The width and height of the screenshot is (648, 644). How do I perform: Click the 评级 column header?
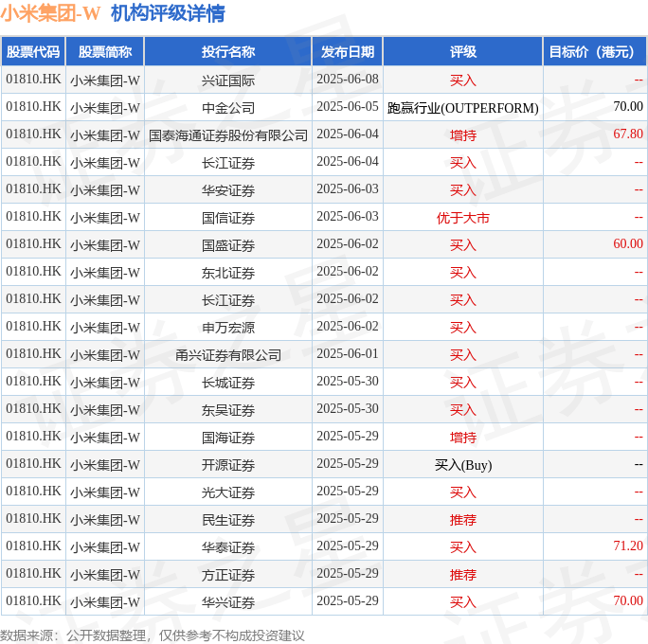(463, 52)
